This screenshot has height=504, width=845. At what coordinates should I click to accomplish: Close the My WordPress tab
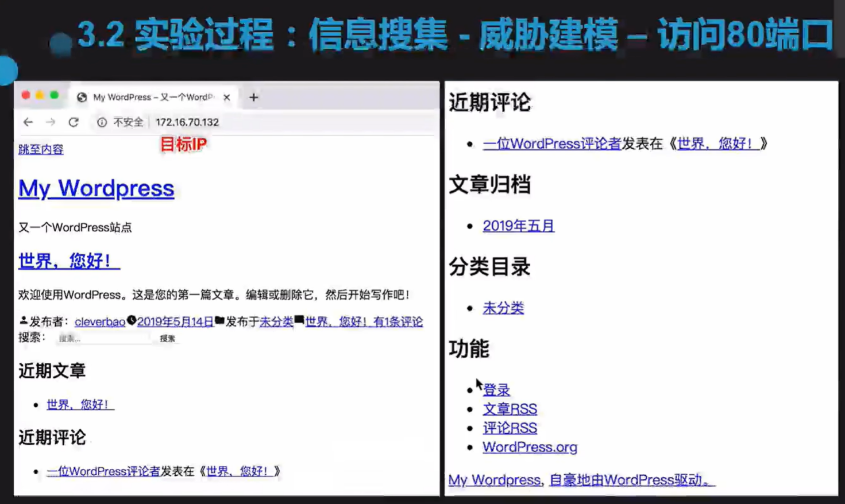(x=227, y=97)
